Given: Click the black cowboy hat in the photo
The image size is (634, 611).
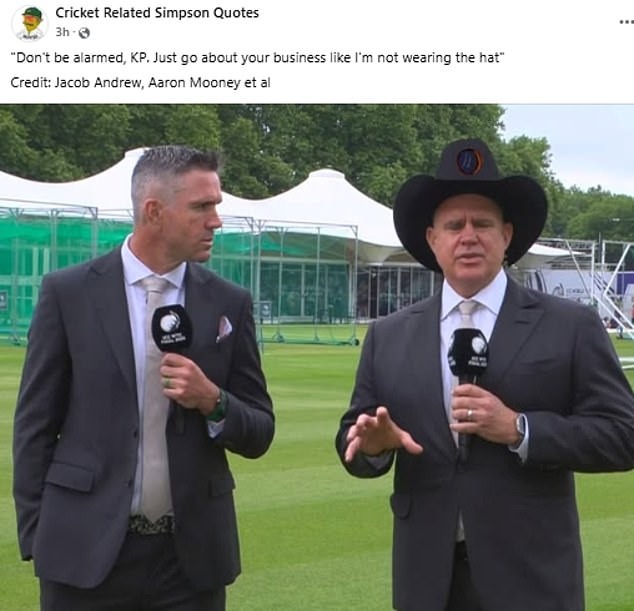Looking at the screenshot, I should point(470,201).
